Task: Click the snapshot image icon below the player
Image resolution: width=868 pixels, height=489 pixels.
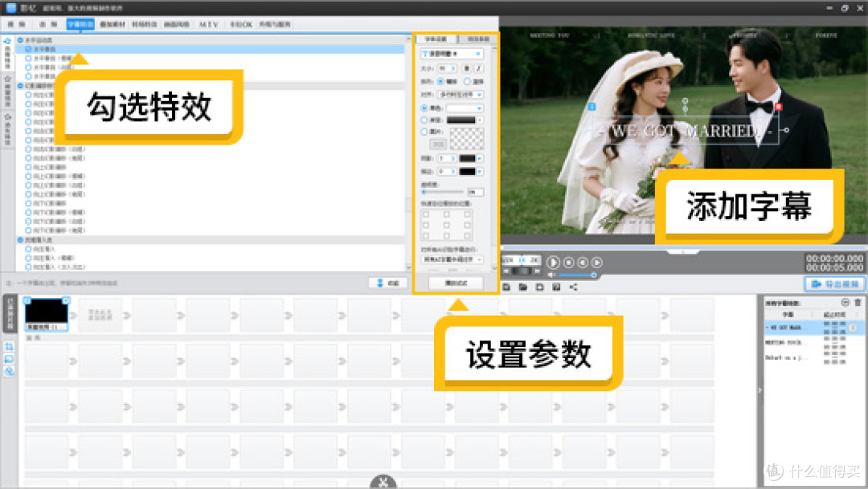Action: pos(556,287)
